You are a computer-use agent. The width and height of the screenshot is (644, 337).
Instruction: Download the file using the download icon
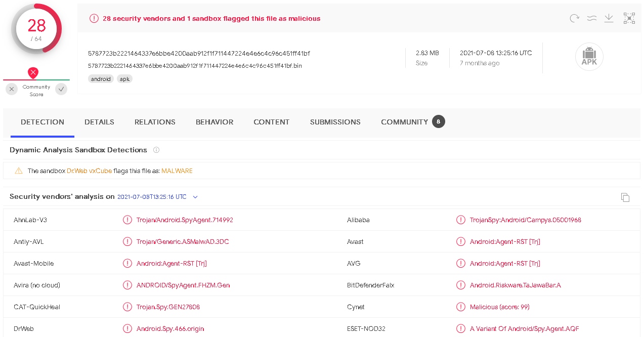coord(609,19)
